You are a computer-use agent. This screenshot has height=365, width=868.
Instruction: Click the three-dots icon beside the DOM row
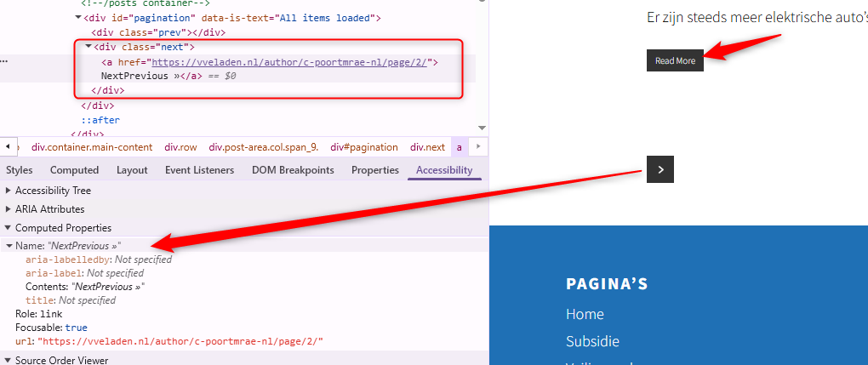coord(4,62)
